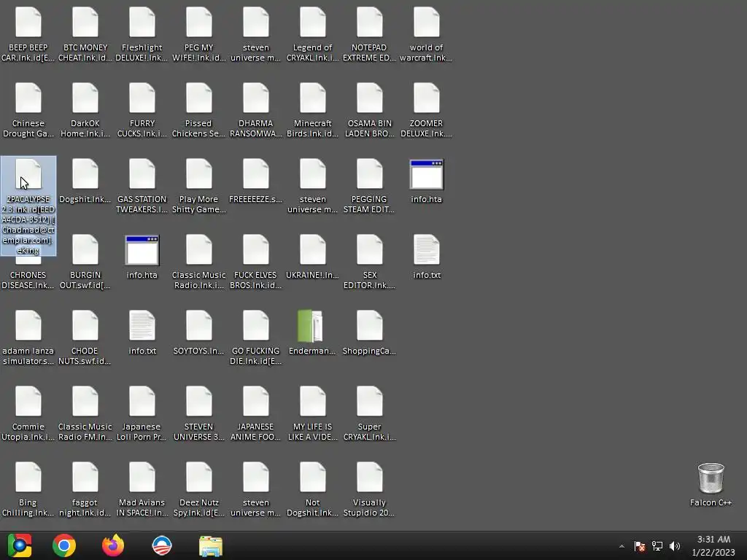
Task: Select the FURRY CUCKS.lnk file icon
Action: click(142, 98)
